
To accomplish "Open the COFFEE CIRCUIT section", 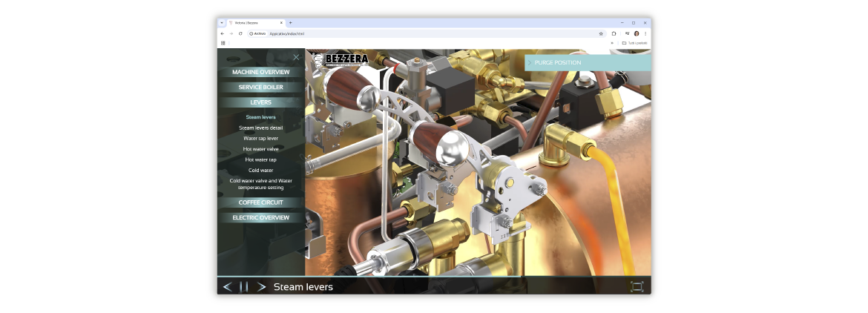I will click(x=260, y=202).
